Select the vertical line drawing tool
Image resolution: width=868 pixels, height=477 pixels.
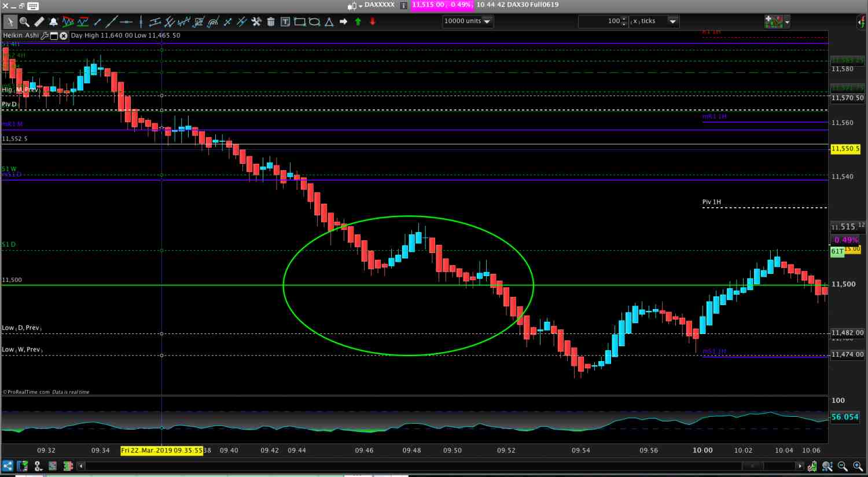pos(141,22)
